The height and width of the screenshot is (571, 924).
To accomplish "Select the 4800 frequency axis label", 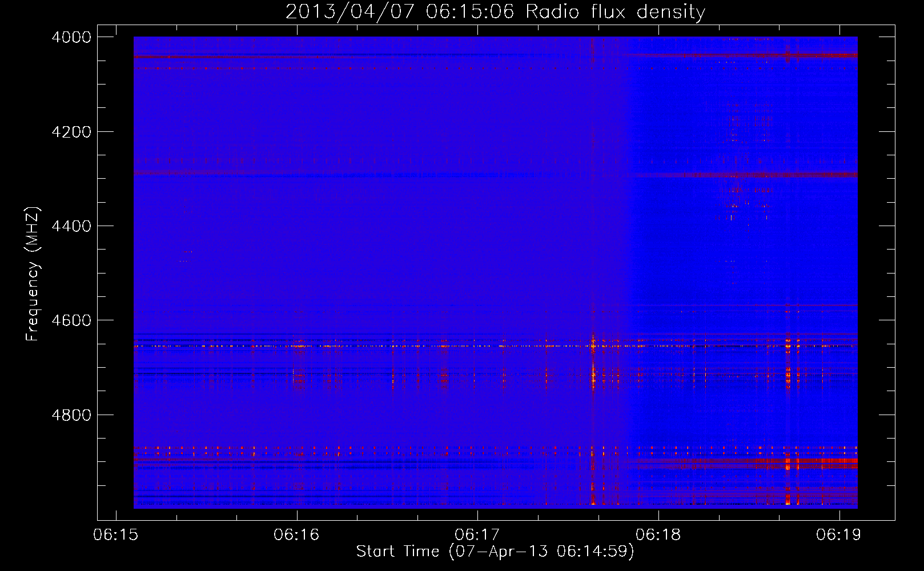I will [71, 415].
